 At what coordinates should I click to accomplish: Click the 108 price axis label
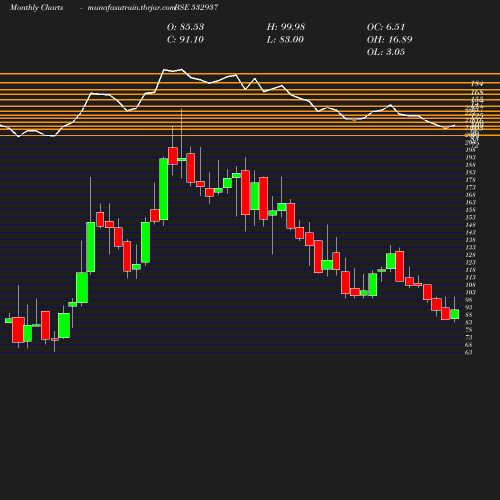pos(470,285)
